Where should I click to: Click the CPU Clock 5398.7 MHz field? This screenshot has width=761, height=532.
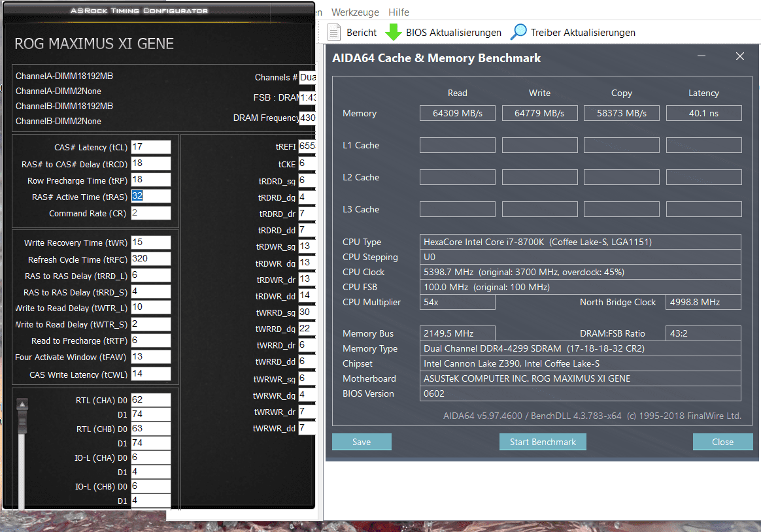tap(580, 272)
